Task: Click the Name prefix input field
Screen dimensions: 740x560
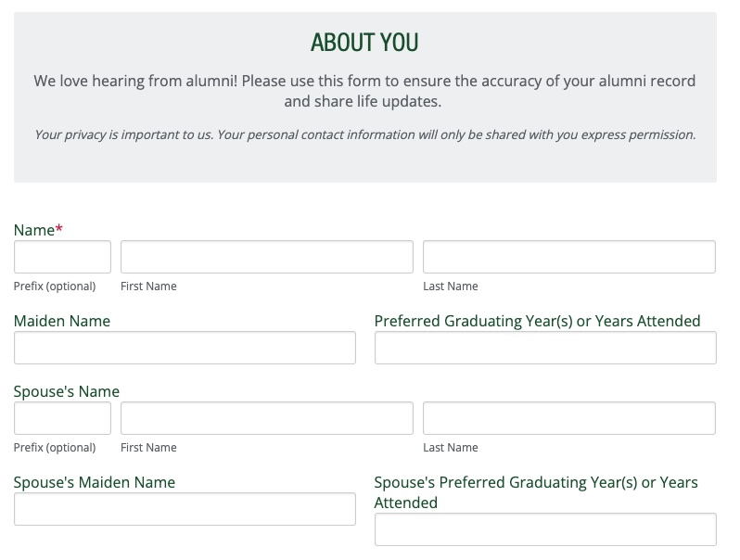Action: 62,257
